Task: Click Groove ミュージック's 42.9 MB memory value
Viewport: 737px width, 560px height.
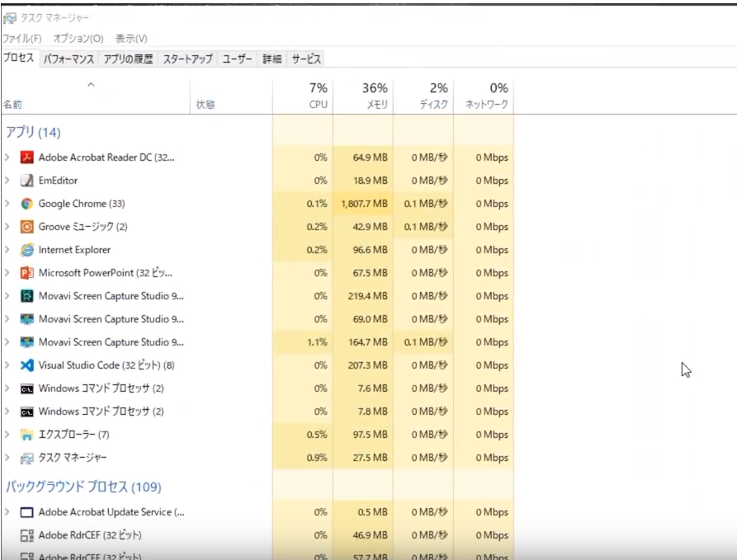Action: [x=370, y=227]
